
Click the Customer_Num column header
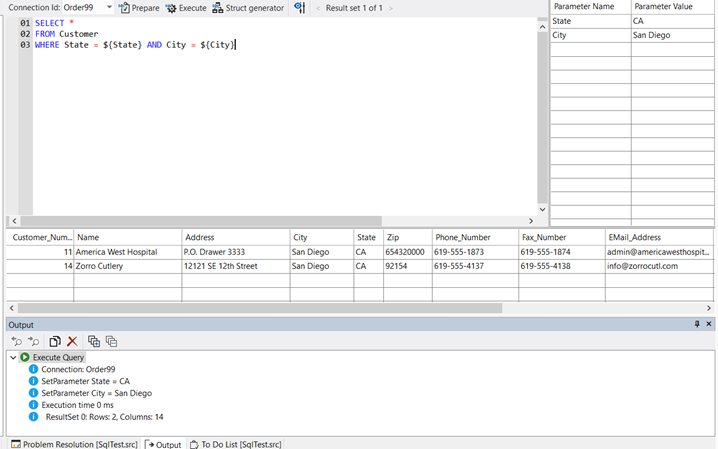(40, 237)
